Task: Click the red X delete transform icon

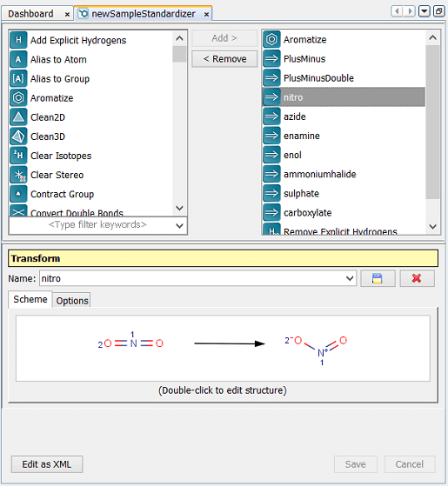Action: pos(417,278)
